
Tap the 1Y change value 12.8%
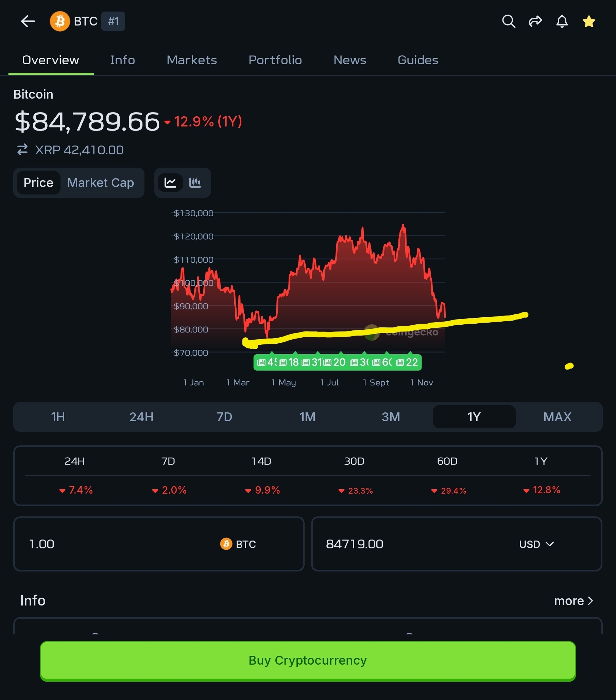tap(542, 490)
